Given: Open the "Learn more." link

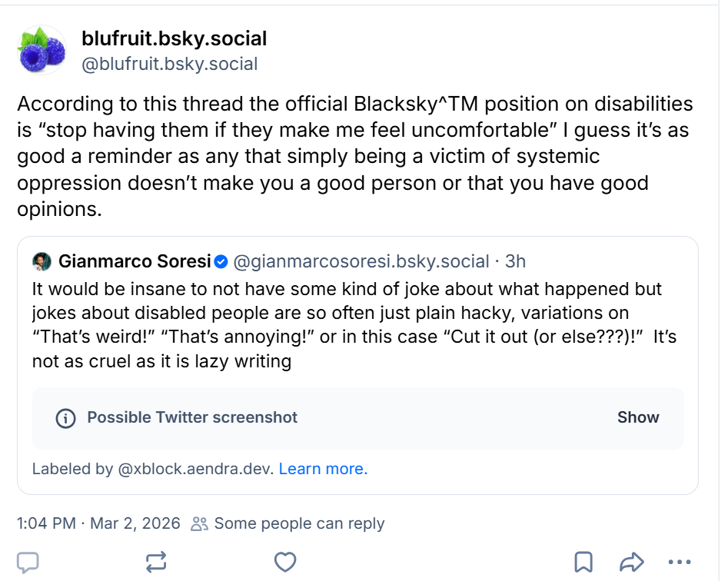Looking at the screenshot, I should (x=323, y=469).
